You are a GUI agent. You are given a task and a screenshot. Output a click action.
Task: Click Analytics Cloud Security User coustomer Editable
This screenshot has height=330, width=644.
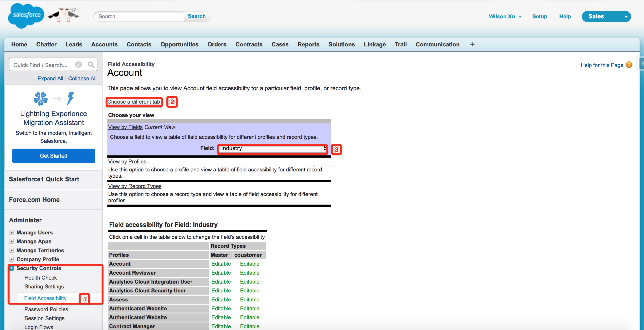[250, 291]
